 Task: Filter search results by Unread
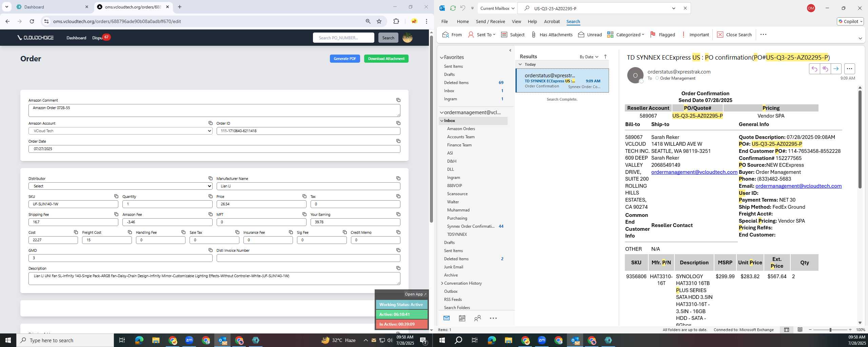pyautogui.click(x=590, y=35)
